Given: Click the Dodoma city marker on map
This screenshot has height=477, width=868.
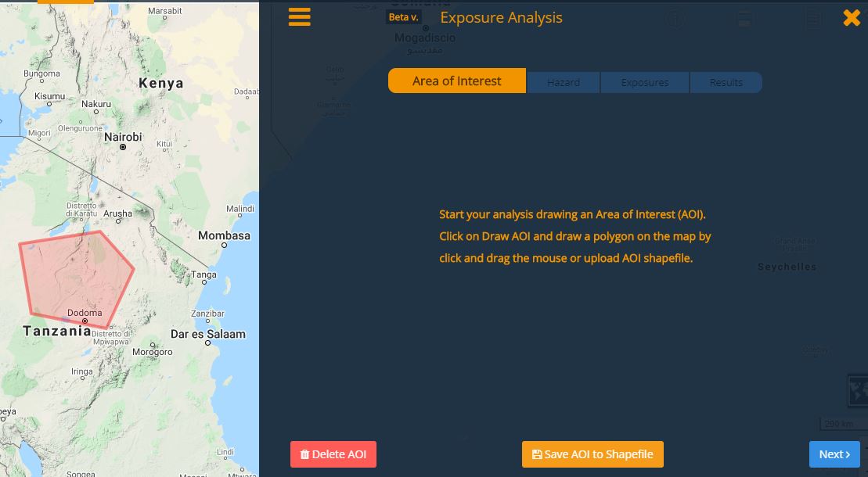Looking at the screenshot, I should [85, 321].
